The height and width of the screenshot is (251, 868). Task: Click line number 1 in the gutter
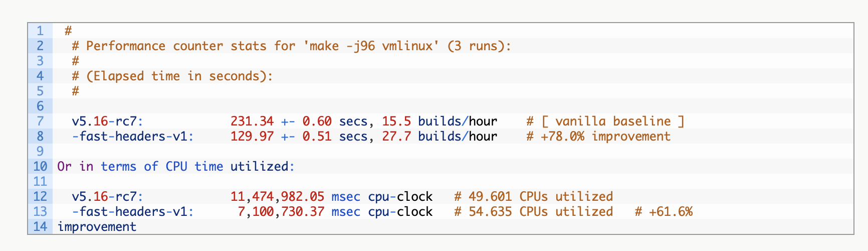click(x=40, y=31)
